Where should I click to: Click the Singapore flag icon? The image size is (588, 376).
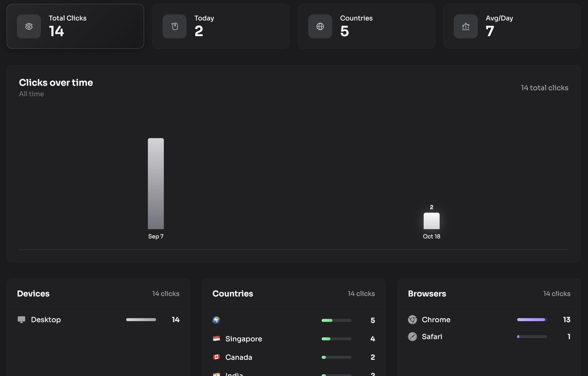click(x=216, y=339)
